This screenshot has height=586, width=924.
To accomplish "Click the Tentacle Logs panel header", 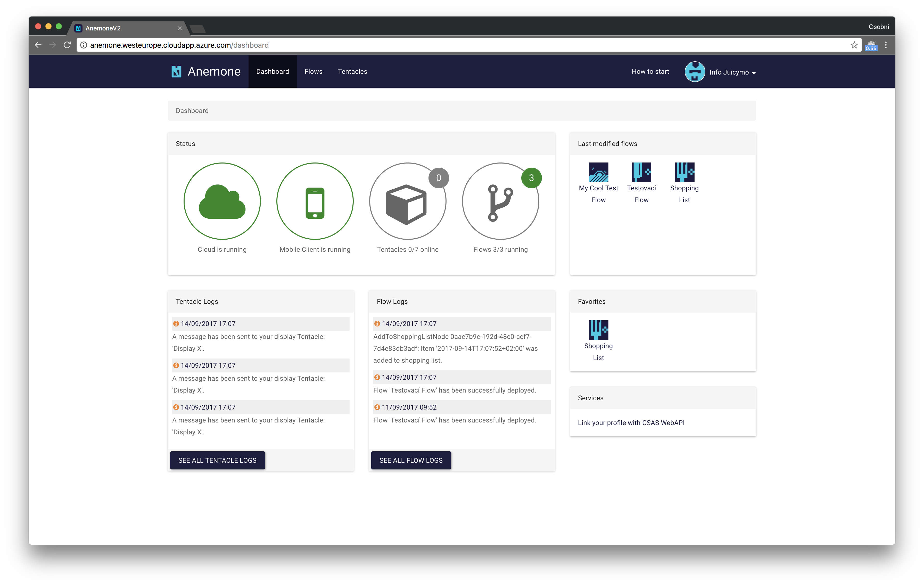I will [261, 302].
